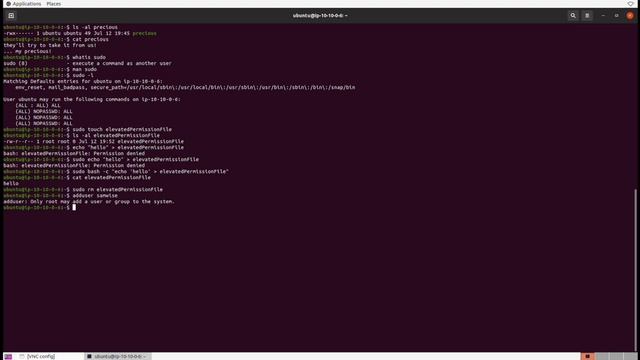640x360 pixels.
Task: Open a new terminal tab with the plus icon
Action: click(x=11, y=16)
